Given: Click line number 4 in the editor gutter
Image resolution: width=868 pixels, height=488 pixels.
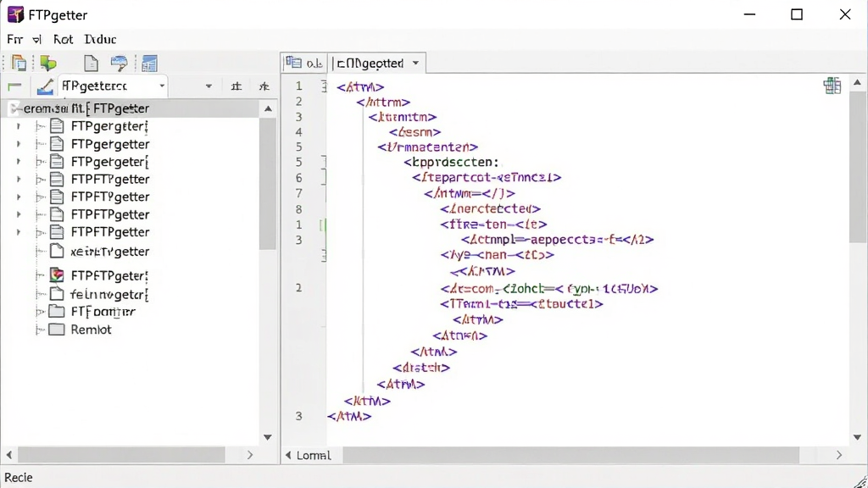Looking at the screenshot, I should [299, 131].
